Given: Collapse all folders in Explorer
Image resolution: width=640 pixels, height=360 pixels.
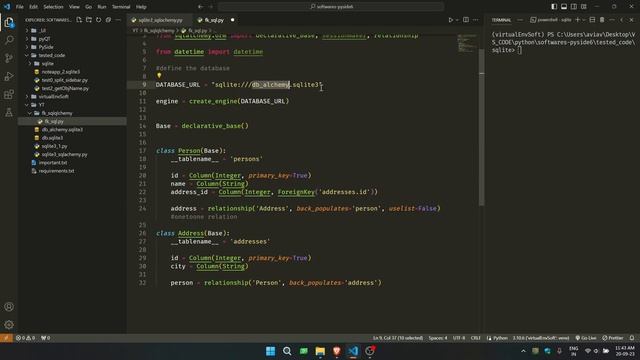Looking at the screenshot, I should click(109, 20).
